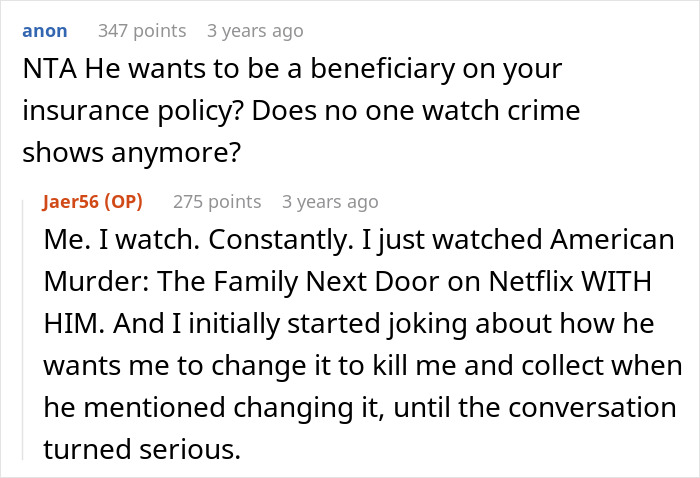This screenshot has height=478, width=700.
Task: Click the (OP) tag beside Jaer56
Action: 123,202
